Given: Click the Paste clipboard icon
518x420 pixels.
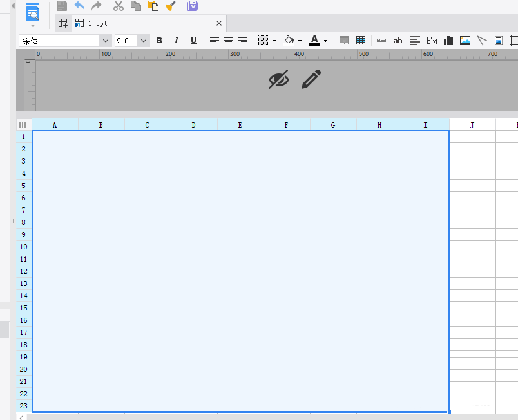Looking at the screenshot, I should click(x=153, y=6).
